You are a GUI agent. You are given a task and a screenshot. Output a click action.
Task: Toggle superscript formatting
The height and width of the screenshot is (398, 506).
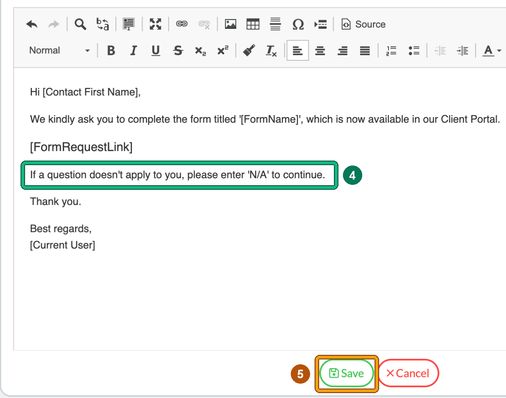pyautogui.click(x=223, y=50)
